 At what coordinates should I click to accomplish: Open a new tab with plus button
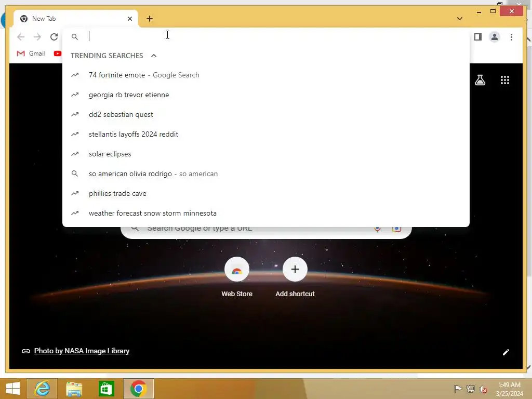point(150,19)
